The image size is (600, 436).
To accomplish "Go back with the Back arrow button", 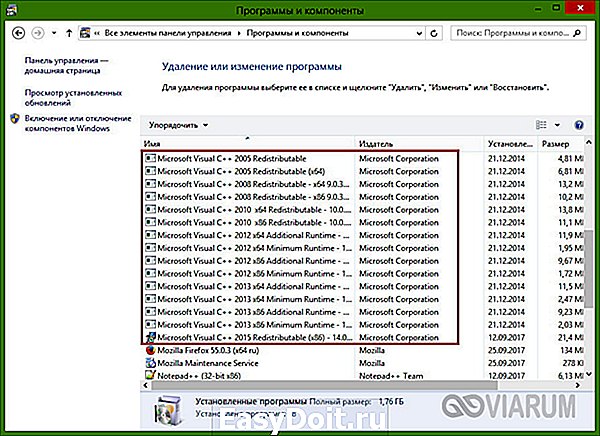I will click(x=18, y=33).
